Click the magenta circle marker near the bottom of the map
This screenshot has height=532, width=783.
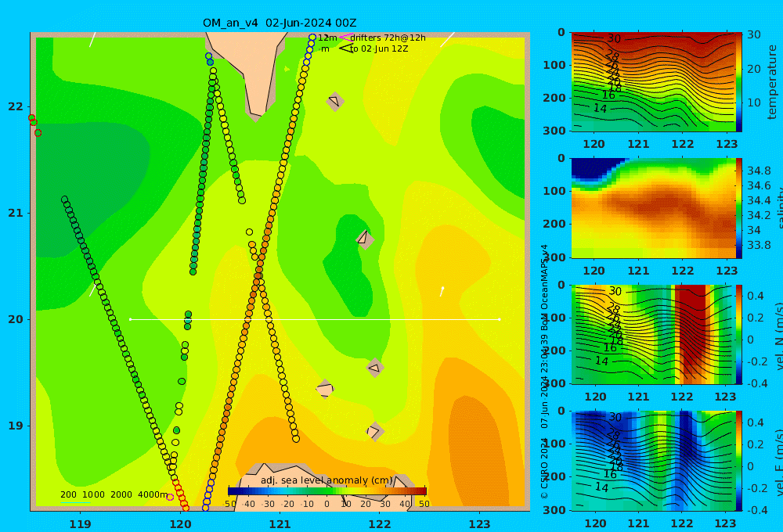tap(170, 497)
